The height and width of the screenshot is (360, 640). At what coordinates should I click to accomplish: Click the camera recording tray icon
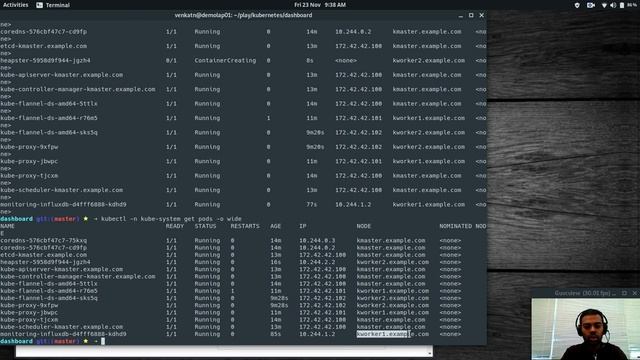(591, 5)
